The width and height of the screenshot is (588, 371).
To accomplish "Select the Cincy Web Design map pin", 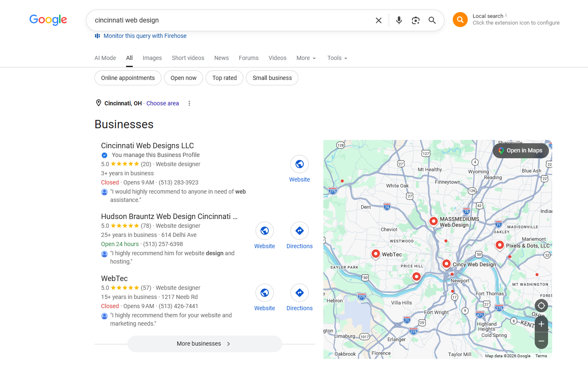I will (x=447, y=264).
